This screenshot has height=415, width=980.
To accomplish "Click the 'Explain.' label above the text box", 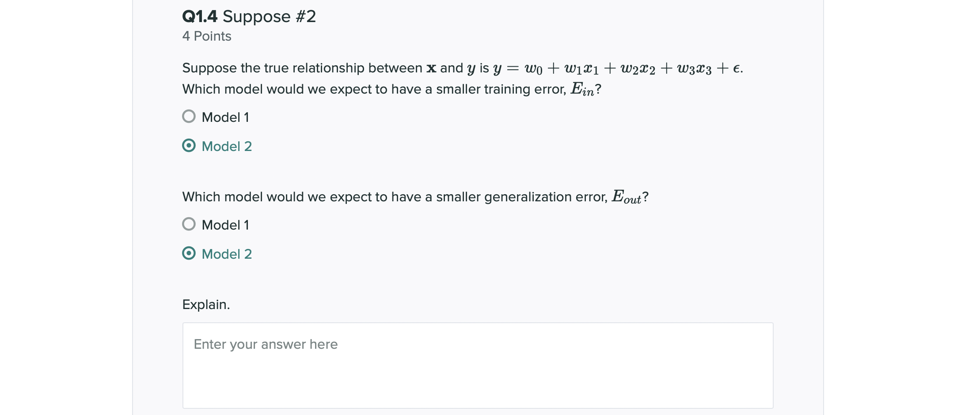I will coord(206,305).
